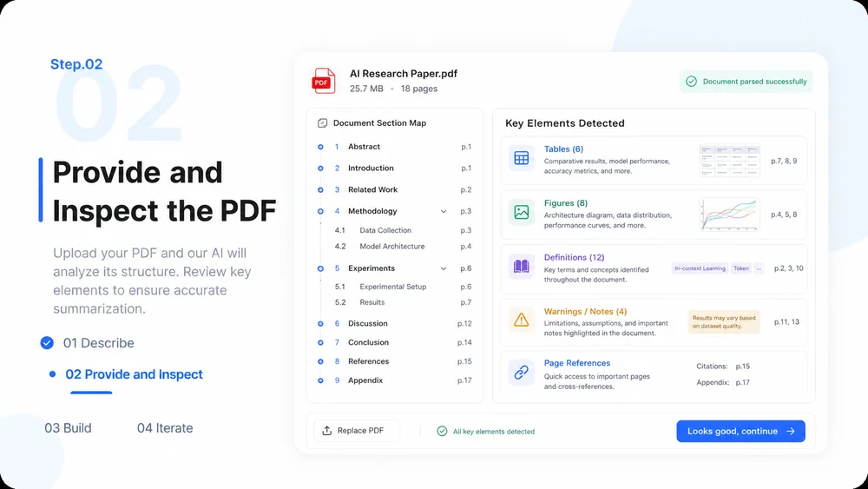
Task: Click the Token definition tag
Action: 741,268
